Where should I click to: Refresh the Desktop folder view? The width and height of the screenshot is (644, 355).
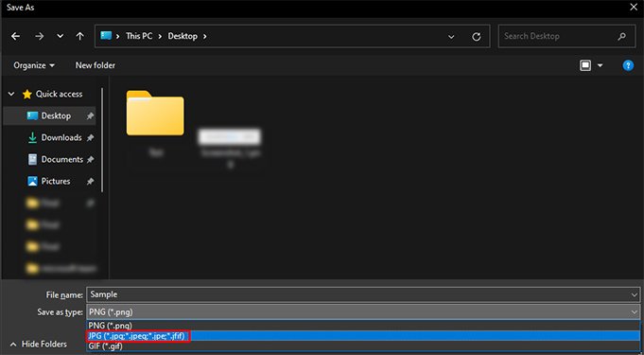(477, 37)
